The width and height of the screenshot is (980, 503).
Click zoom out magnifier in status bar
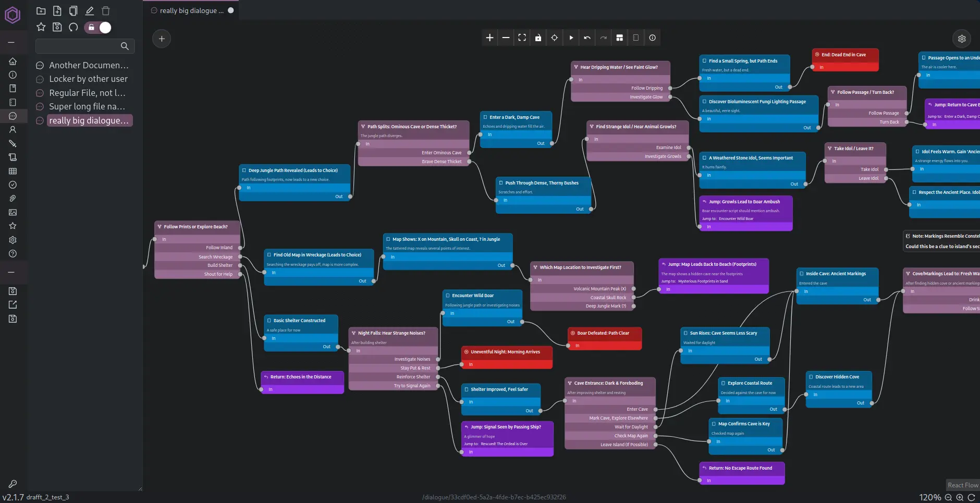click(948, 497)
